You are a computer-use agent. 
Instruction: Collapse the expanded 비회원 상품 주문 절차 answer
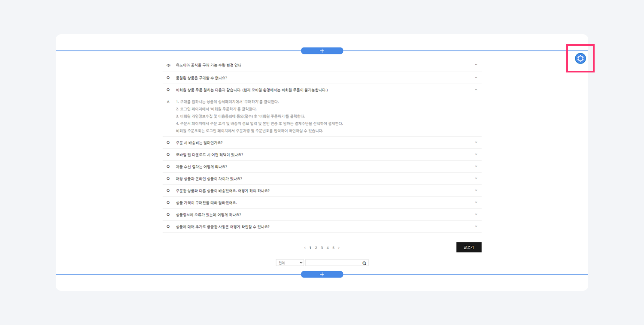coord(476,90)
